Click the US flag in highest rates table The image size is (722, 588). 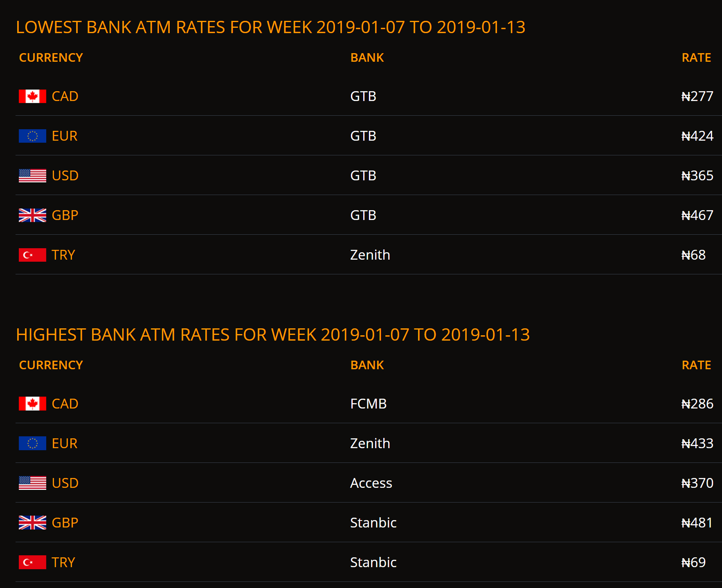pos(32,483)
